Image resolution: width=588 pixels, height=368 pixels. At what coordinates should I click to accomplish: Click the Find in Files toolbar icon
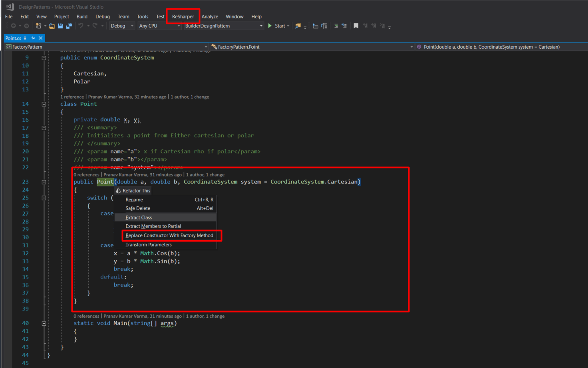click(298, 26)
